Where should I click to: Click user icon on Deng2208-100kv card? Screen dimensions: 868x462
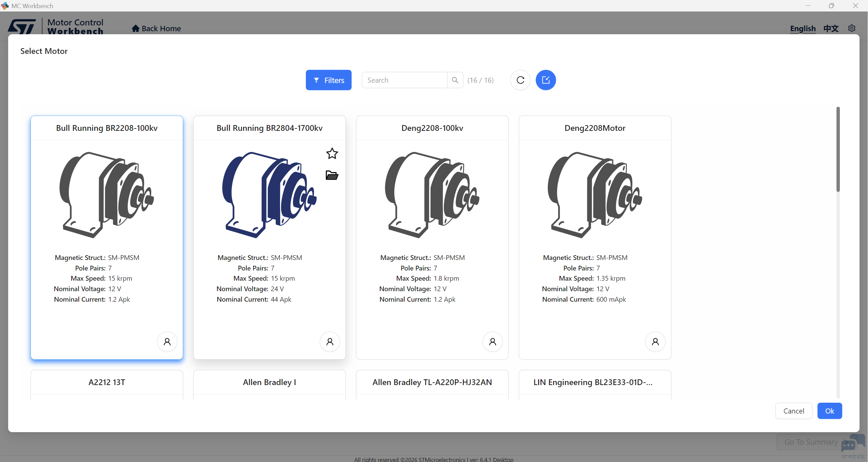[x=493, y=341]
